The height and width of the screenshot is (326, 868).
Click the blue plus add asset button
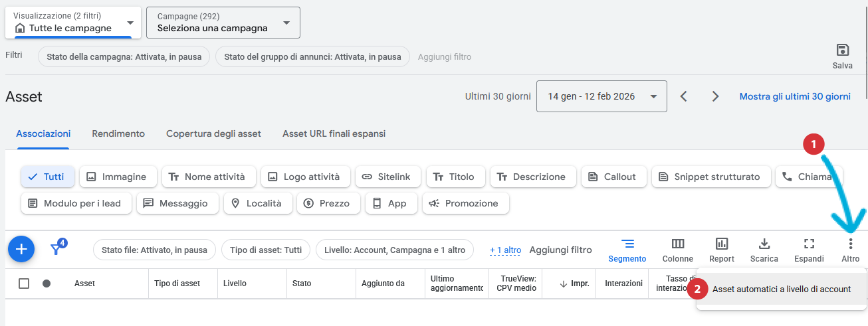pos(21,249)
